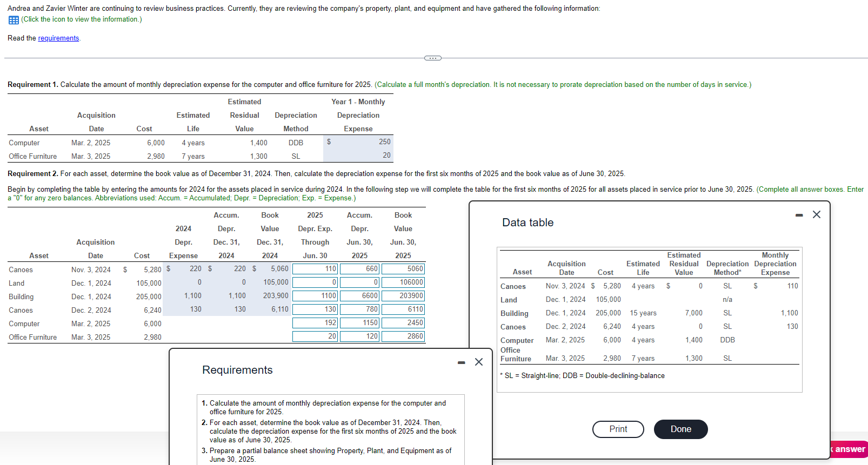Edit Office Furniture Accum. Depr. field showing 120
The height and width of the screenshot is (465, 868).
tap(359, 336)
